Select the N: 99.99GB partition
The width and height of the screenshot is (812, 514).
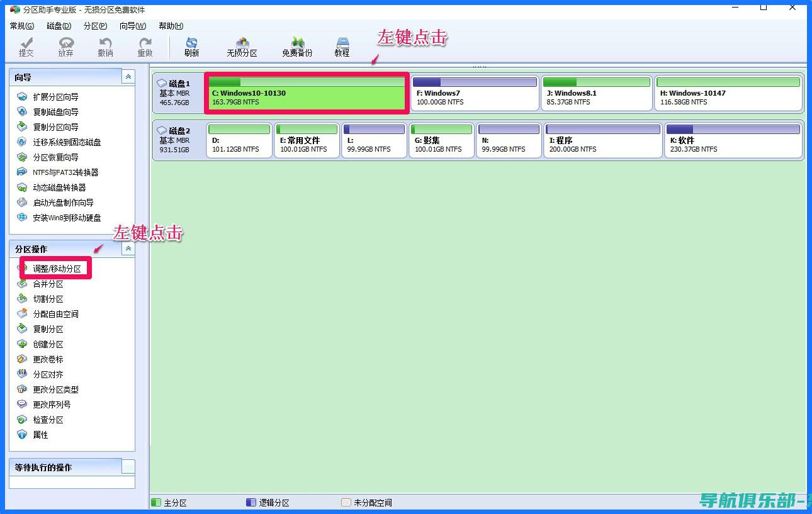[x=509, y=141]
